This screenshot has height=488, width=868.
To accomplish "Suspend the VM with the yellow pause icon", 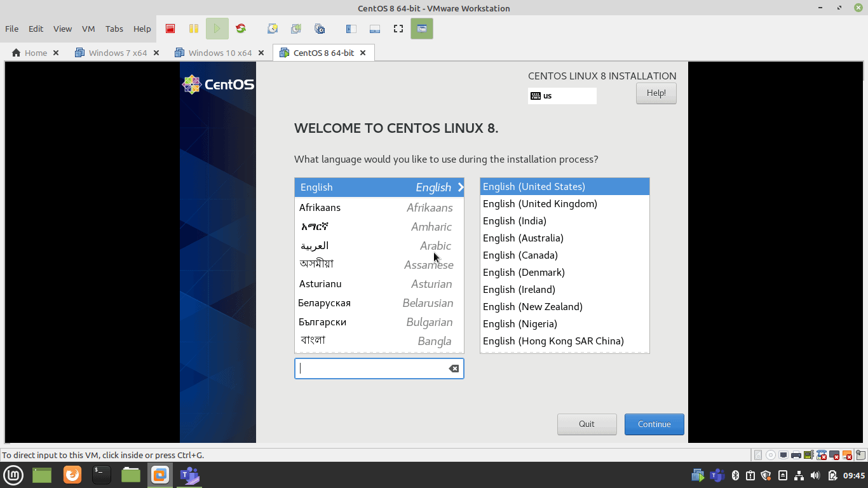I will tap(194, 29).
